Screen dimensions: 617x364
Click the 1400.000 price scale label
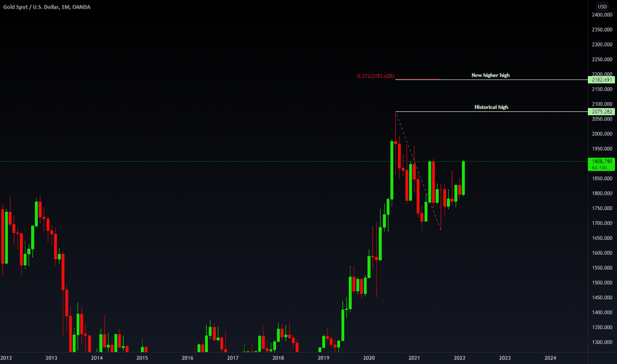point(602,312)
